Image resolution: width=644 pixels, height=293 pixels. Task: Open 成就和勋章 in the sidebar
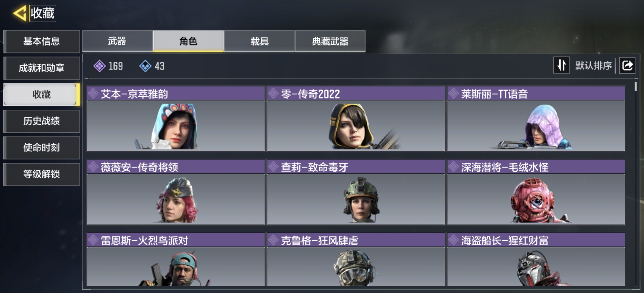42,68
